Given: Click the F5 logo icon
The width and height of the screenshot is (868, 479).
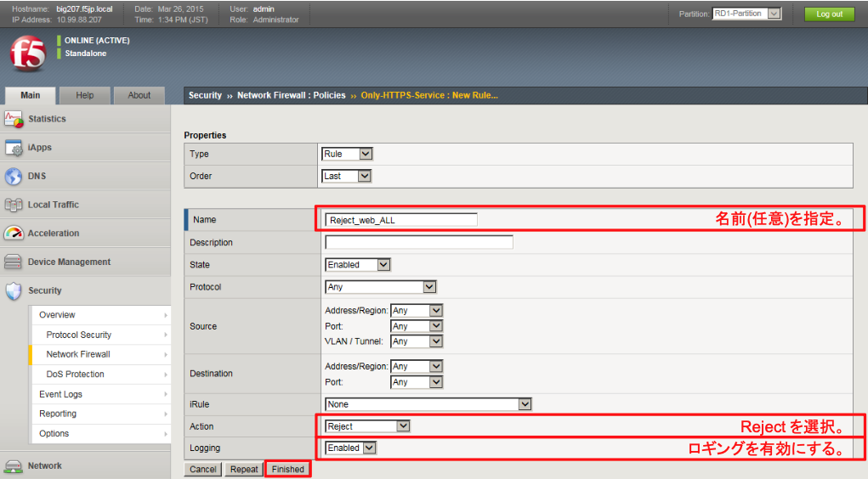Looking at the screenshot, I should tap(28, 54).
